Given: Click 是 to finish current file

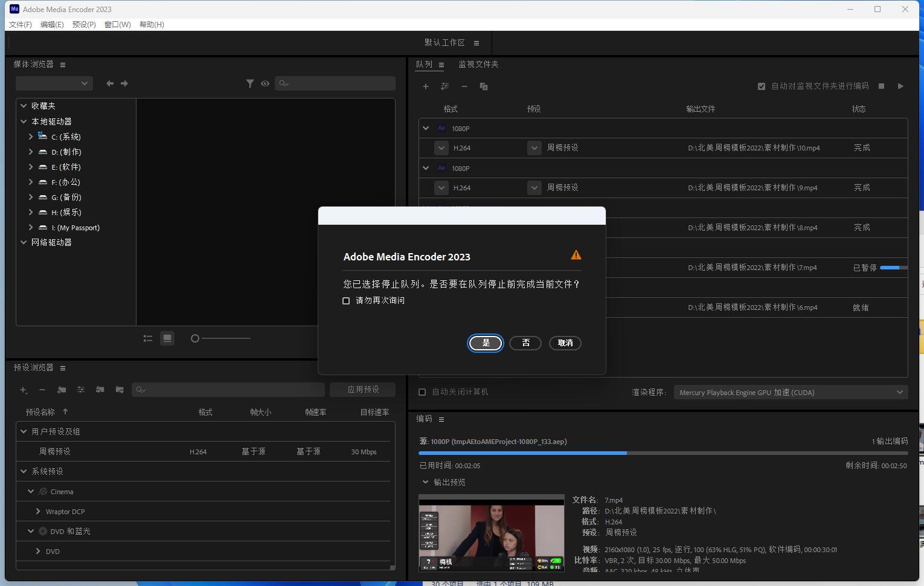Looking at the screenshot, I should (486, 343).
